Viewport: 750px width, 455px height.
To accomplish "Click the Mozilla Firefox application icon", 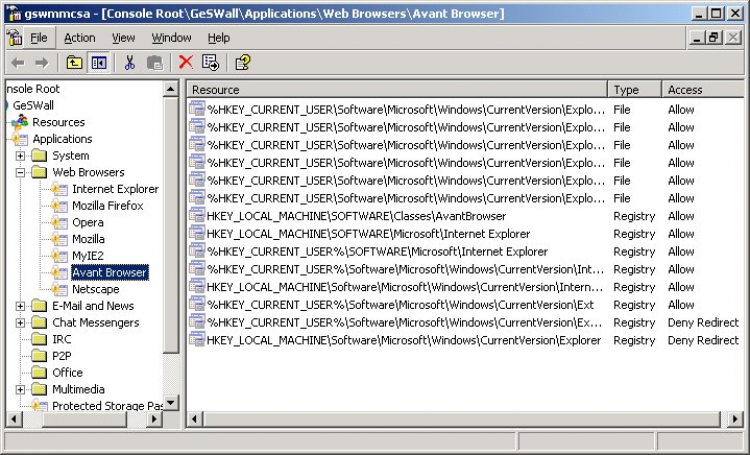I will pos(59,206).
